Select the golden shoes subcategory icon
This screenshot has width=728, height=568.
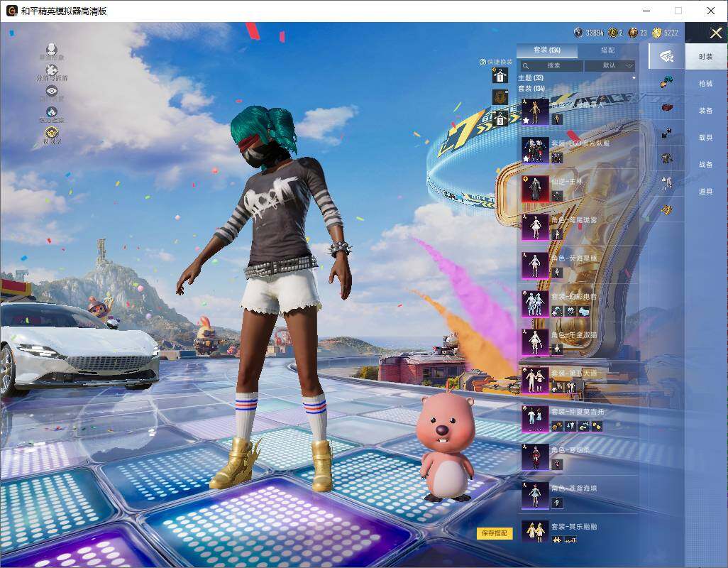tap(667, 210)
